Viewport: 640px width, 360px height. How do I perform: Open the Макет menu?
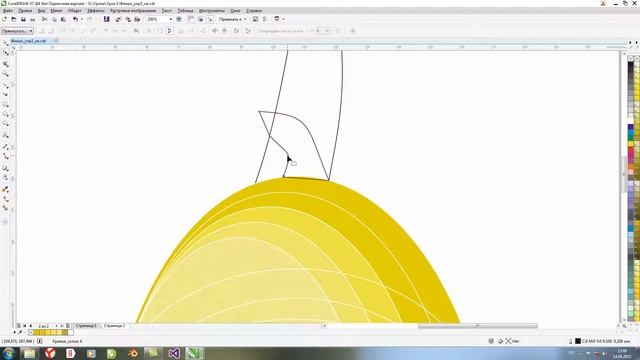tap(56, 11)
